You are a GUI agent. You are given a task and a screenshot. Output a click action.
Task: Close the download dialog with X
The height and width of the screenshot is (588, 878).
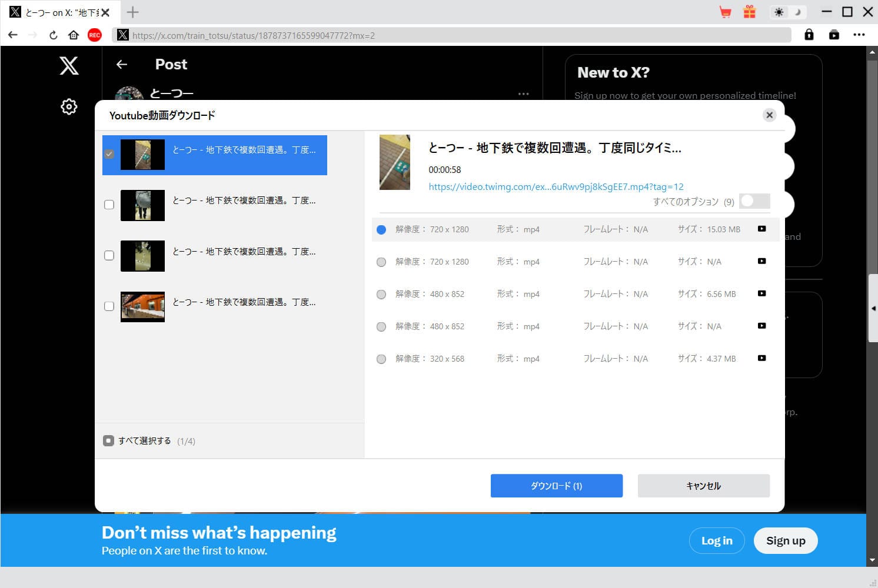[769, 115]
